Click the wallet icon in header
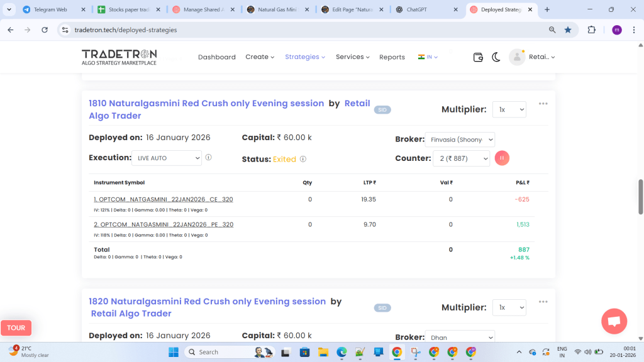This screenshot has height=362, width=644. pyautogui.click(x=478, y=57)
